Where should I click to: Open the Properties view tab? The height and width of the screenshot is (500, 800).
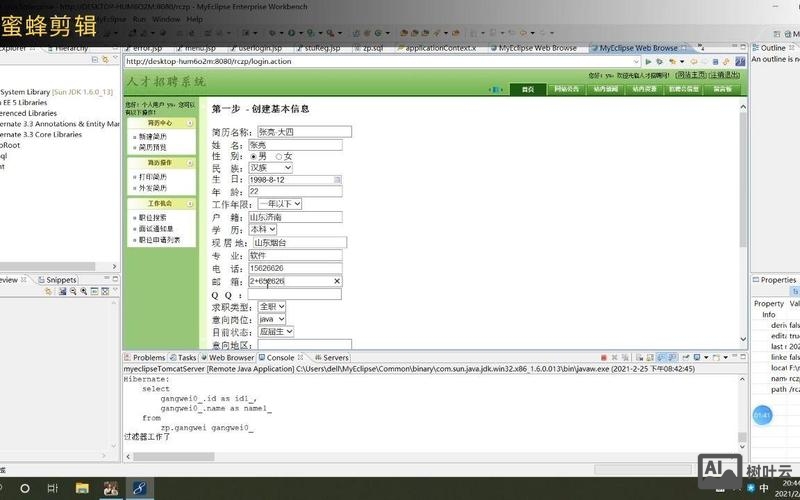[774, 280]
